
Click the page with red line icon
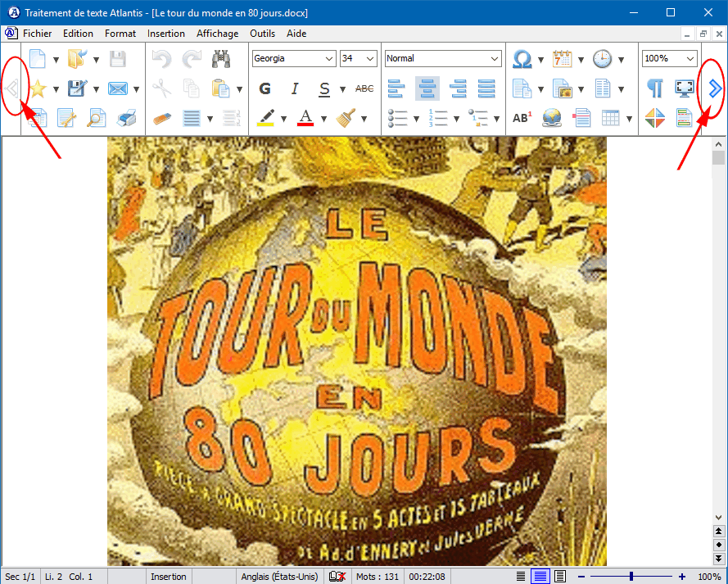click(581, 118)
